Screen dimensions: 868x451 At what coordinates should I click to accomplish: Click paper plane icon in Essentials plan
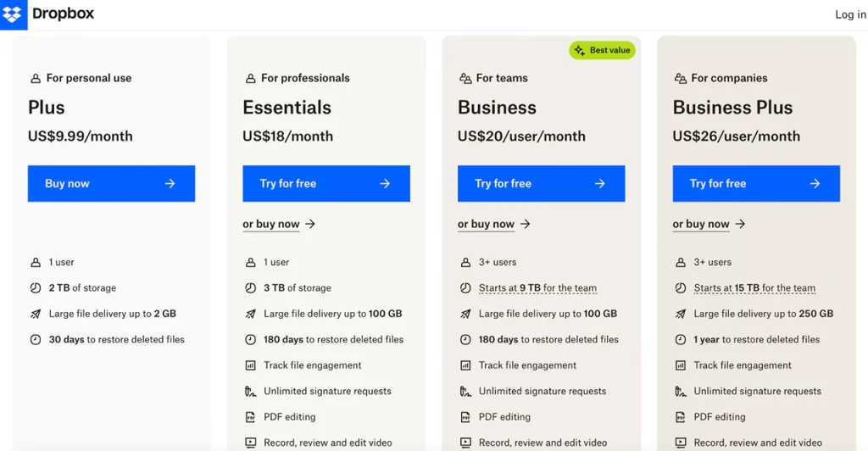(250, 314)
